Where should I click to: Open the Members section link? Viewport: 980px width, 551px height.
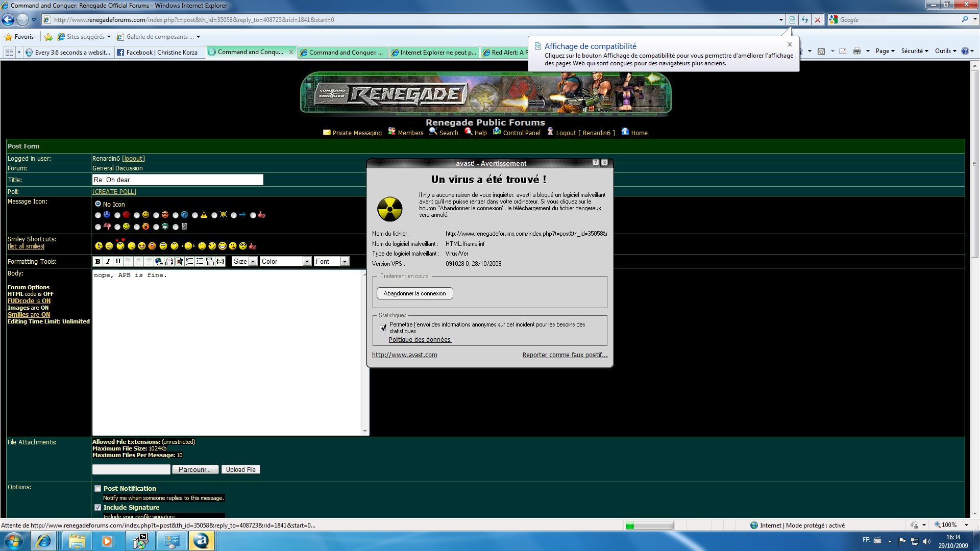pyautogui.click(x=410, y=133)
